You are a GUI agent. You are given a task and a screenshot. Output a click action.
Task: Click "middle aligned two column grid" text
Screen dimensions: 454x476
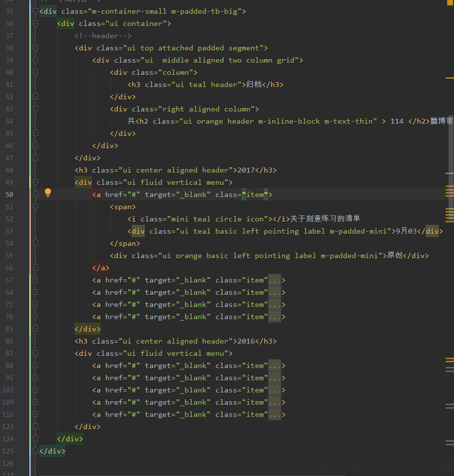228,60
